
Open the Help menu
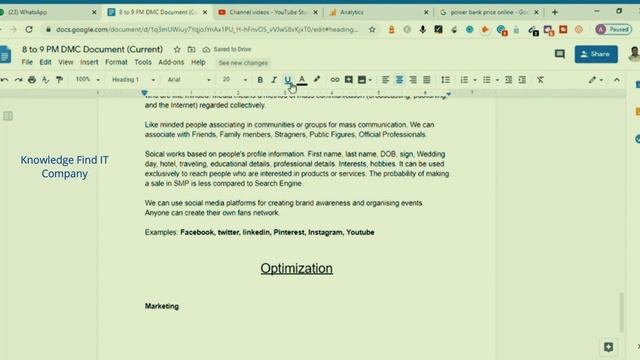198,62
